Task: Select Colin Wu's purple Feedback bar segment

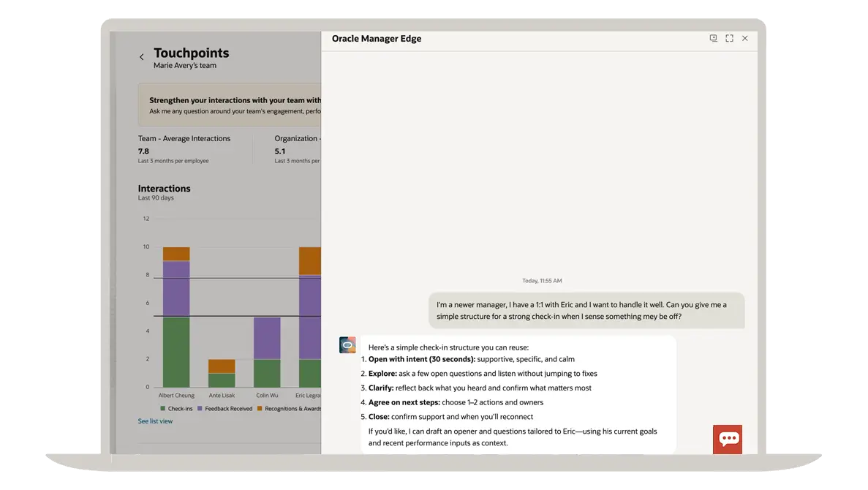Action: coord(267,338)
